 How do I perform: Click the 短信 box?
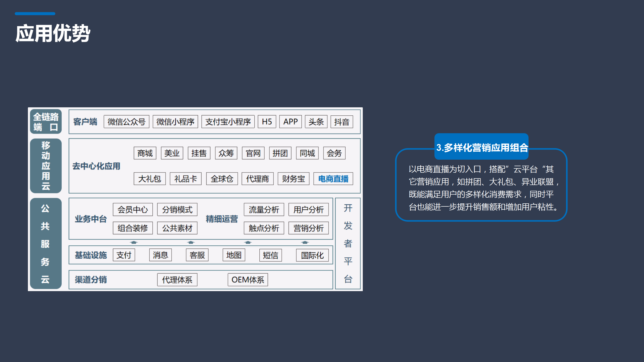(x=271, y=255)
